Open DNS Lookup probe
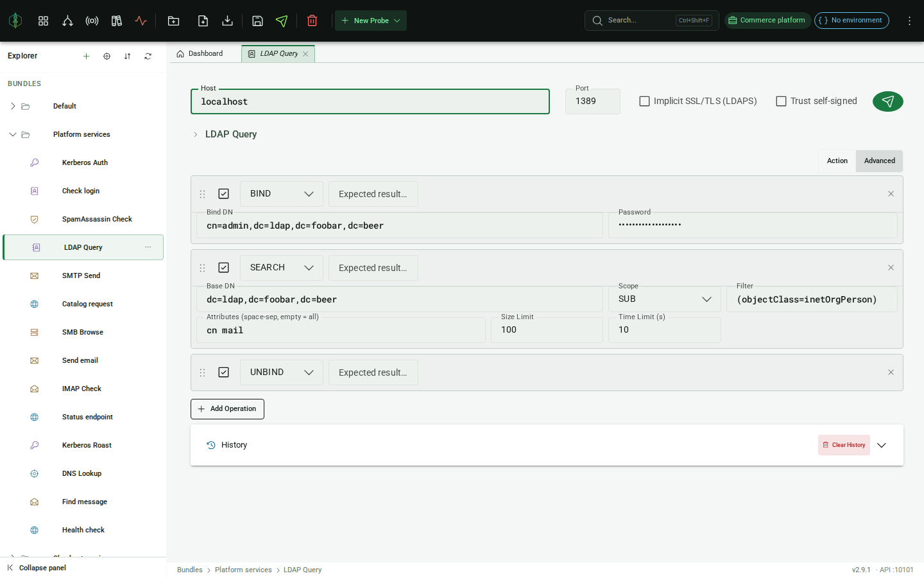This screenshot has height=578, width=924. pyautogui.click(x=83, y=473)
